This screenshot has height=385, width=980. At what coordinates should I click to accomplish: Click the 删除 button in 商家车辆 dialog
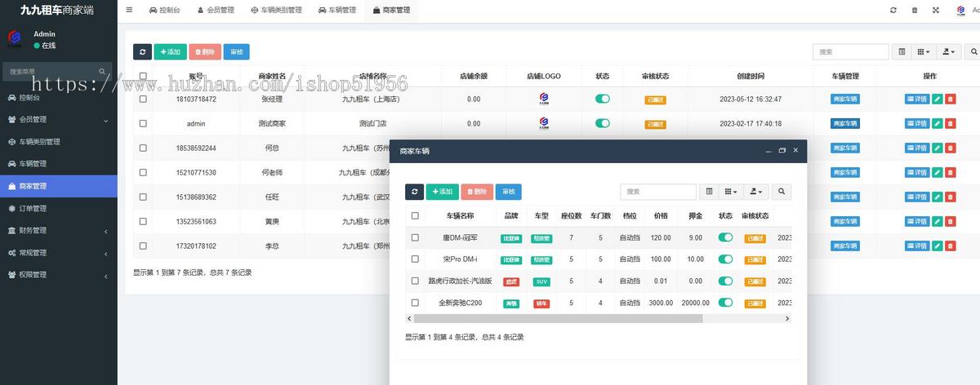click(x=477, y=192)
